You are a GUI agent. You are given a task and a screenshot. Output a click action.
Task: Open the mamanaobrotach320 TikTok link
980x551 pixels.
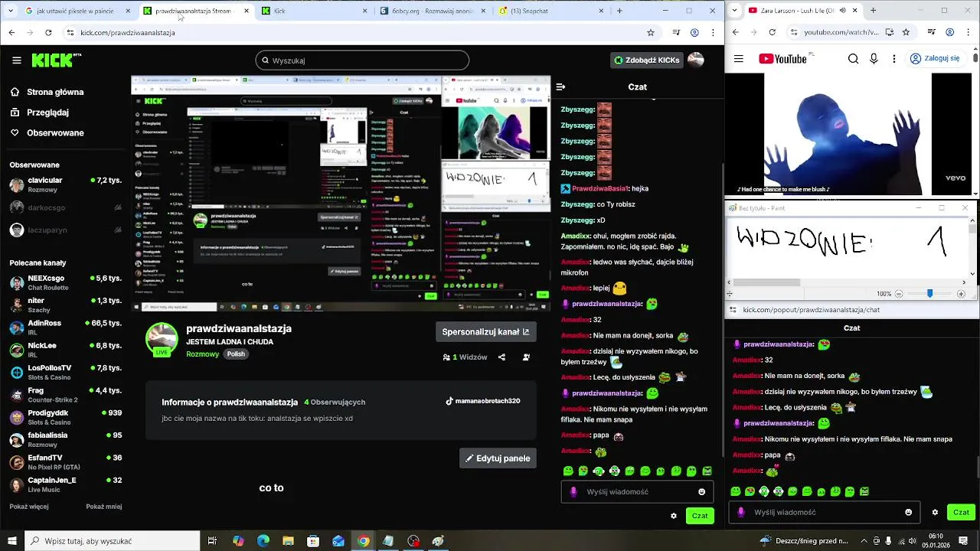(x=483, y=401)
